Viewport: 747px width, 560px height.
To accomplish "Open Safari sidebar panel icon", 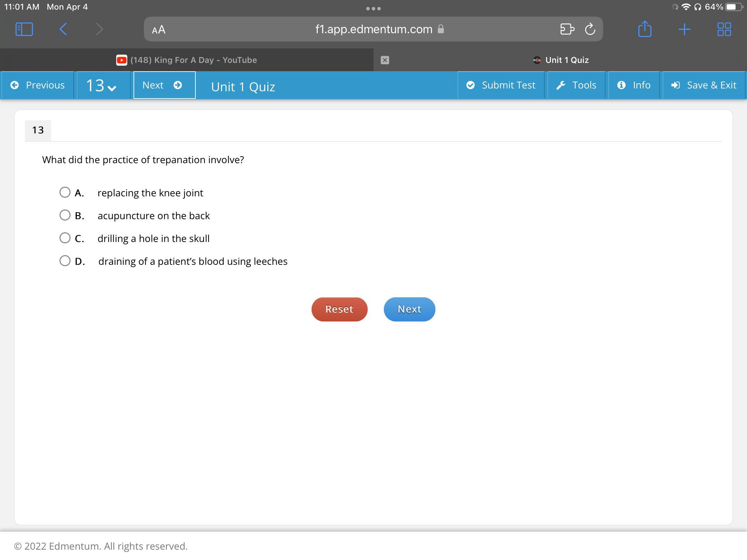I will pyautogui.click(x=24, y=29).
